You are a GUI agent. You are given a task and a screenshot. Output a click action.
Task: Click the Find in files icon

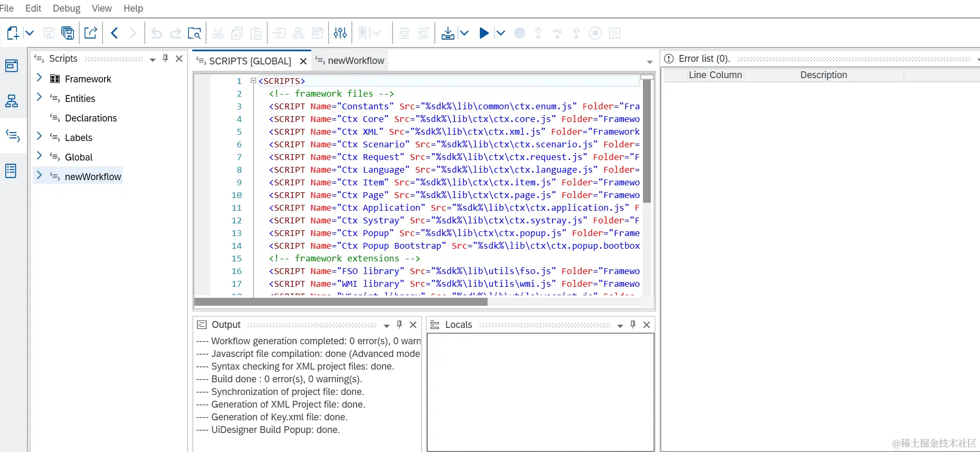[x=194, y=33]
